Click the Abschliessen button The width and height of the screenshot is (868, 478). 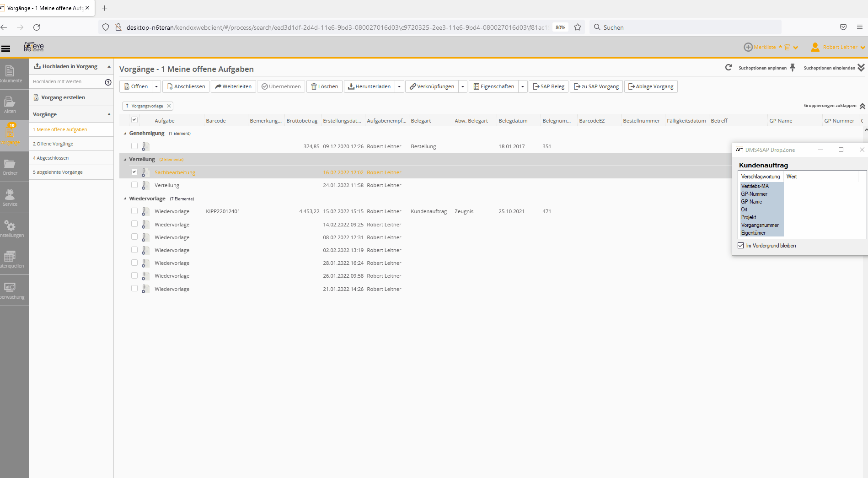tap(186, 86)
